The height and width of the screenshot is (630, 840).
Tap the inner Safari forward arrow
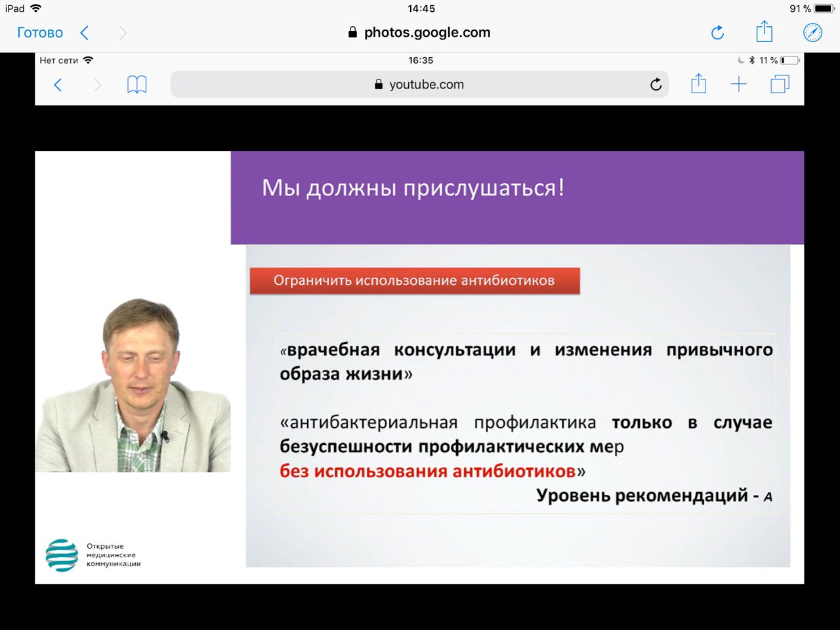click(97, 85)
